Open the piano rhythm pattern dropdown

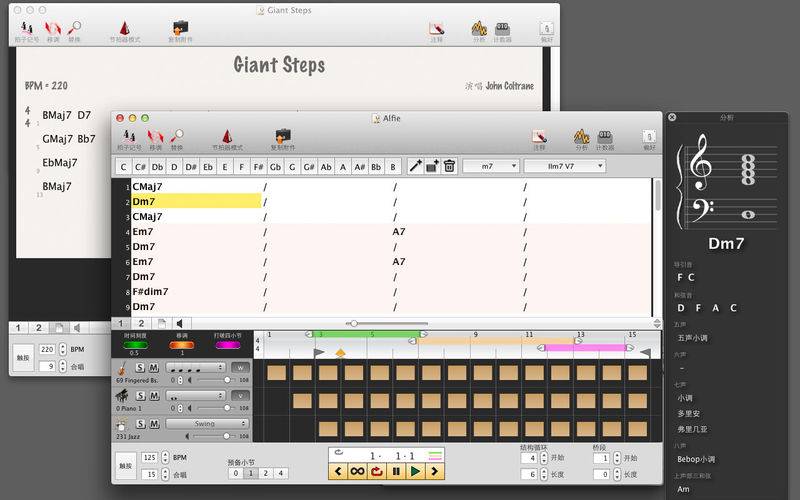(x=196, y=395)
